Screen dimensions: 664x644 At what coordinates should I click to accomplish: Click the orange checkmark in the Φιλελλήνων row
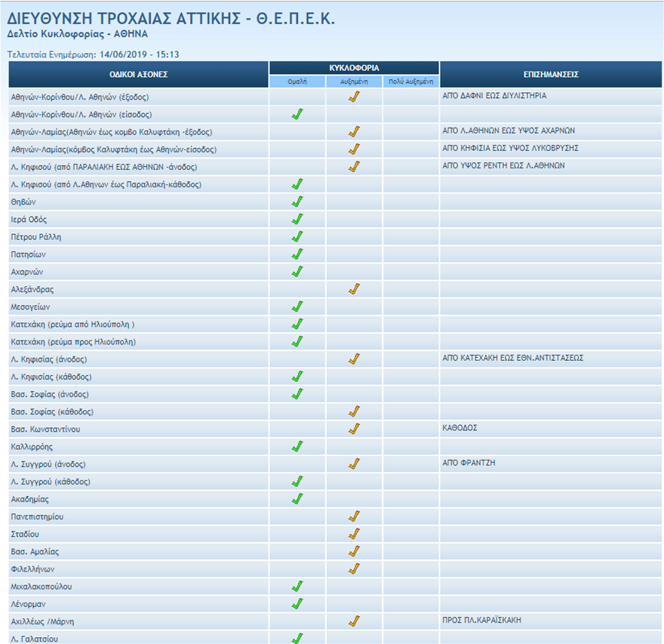[x=354, y=569]
